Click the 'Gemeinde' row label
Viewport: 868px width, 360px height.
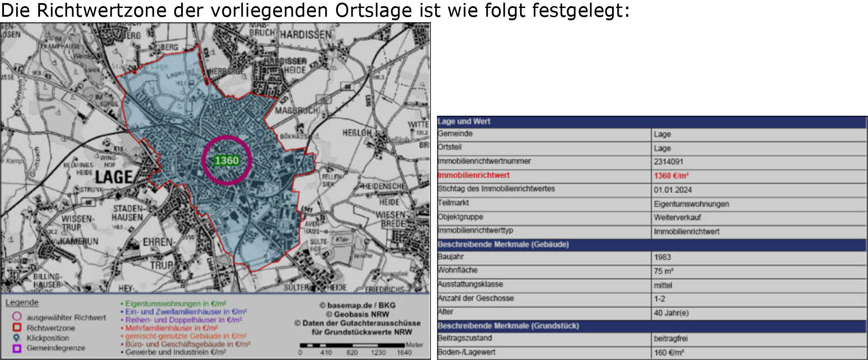(455, 134)
